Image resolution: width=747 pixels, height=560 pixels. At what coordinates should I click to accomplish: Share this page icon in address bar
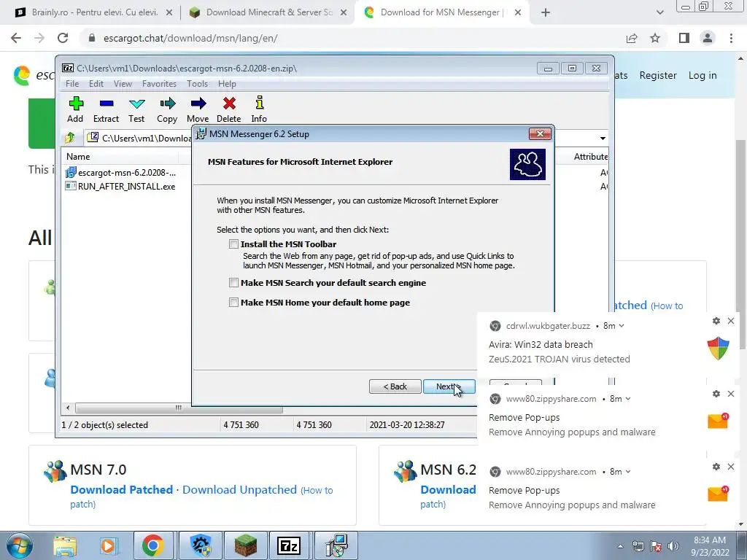point(632,38)
